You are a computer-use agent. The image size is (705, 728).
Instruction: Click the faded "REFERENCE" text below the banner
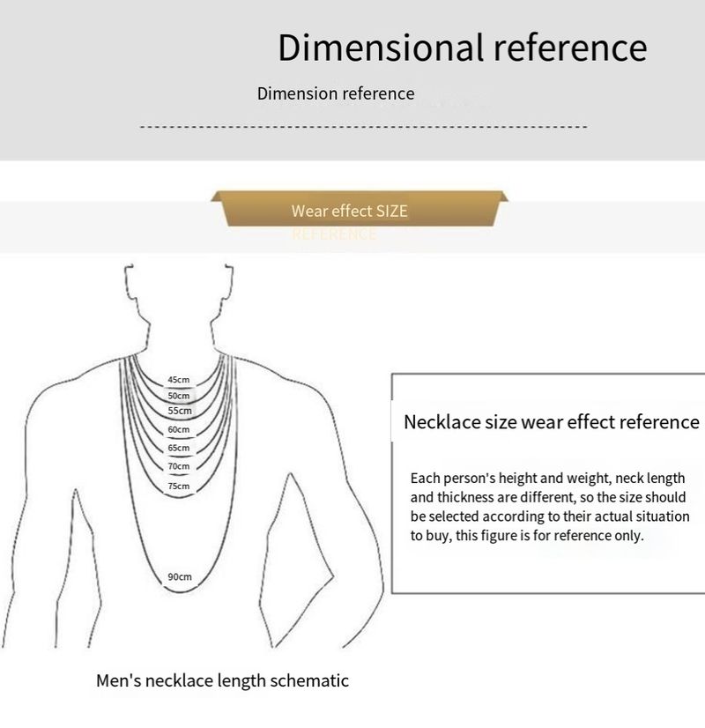coord(333,234)
